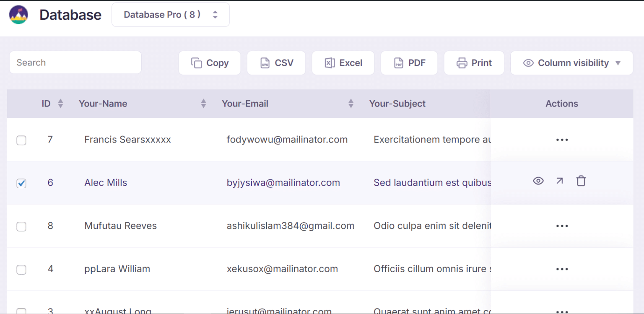Image resolution: width=644 pixels, height=314 pixels.
Task: Open the share arrow for Alec Mills
Action: 559,180
